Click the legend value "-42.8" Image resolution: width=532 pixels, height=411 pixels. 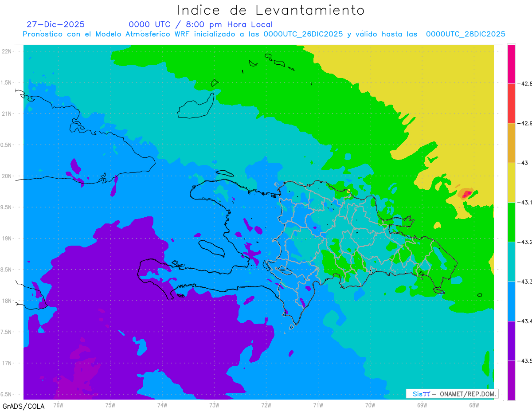click(525, 83)
